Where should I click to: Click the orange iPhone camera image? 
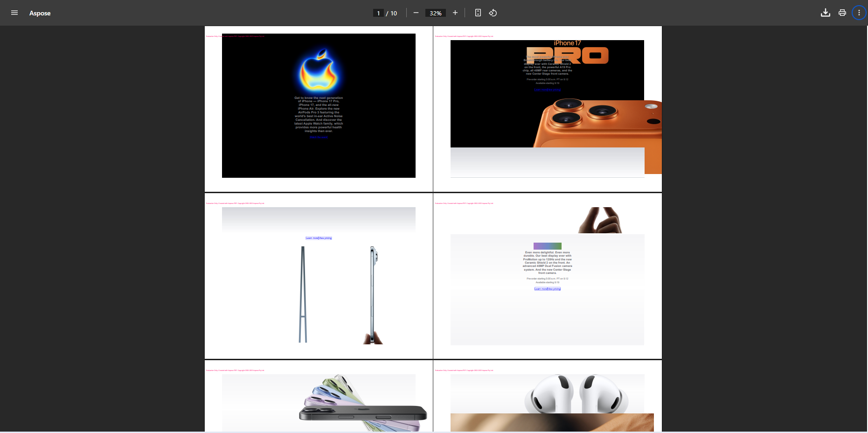602,126
